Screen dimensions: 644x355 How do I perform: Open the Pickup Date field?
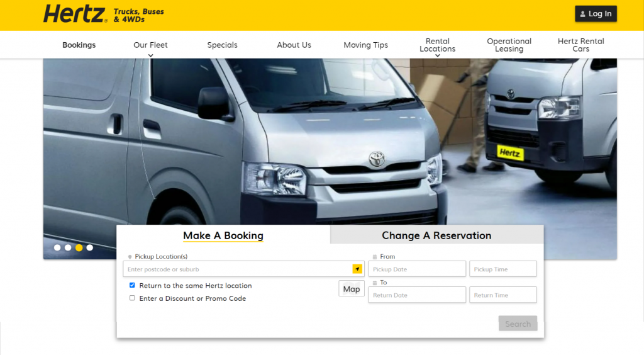417,269
